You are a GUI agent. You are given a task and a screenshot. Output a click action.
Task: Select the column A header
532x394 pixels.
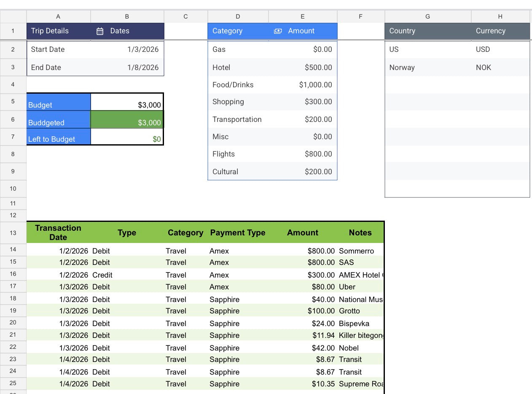pos(58,16)
